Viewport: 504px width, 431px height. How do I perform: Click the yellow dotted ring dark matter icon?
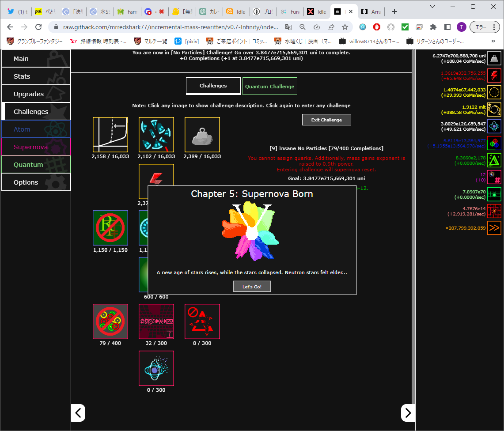click(494, 93)
